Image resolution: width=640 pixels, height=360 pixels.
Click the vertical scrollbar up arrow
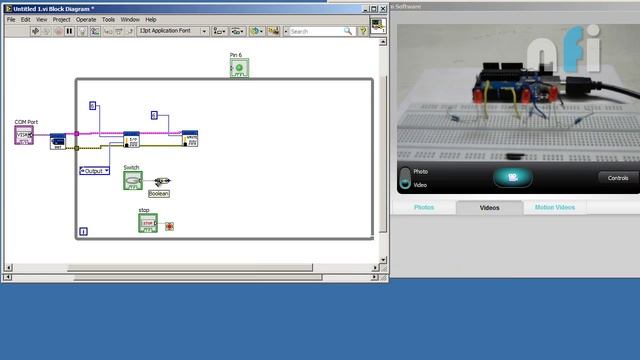(383, 42)
